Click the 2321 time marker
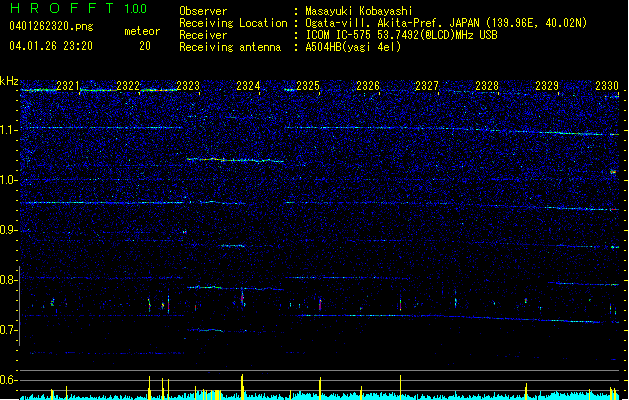629x400 pixels. [x=68, y=85]
